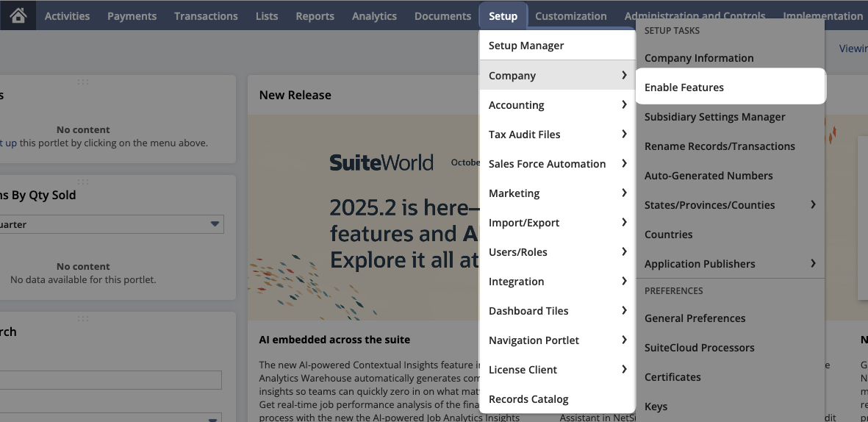Screen dimensions: 868x422
Task: Expand the Marketing submenu
Action: click(x=557, y=193)
